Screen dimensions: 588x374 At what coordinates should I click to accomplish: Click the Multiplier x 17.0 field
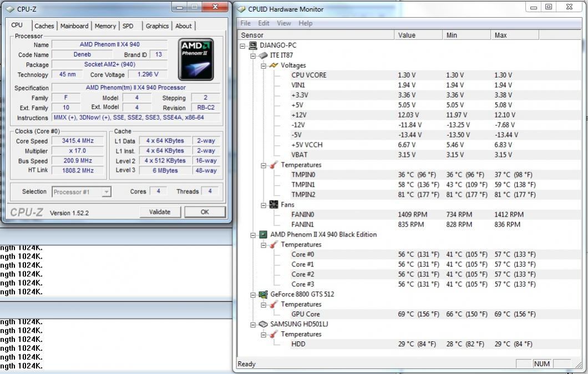pyautogui.click(x=78, y=151)
